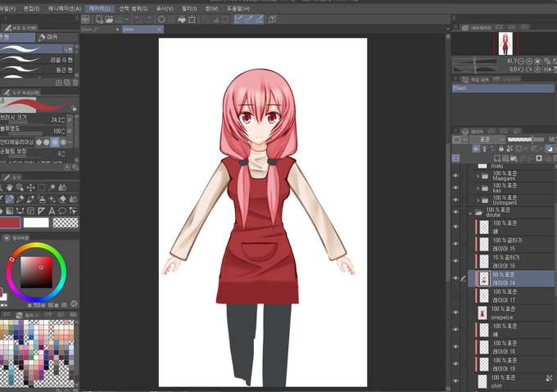
Task: Rotate canvas left in Navigator
Action: pos(521,70)
